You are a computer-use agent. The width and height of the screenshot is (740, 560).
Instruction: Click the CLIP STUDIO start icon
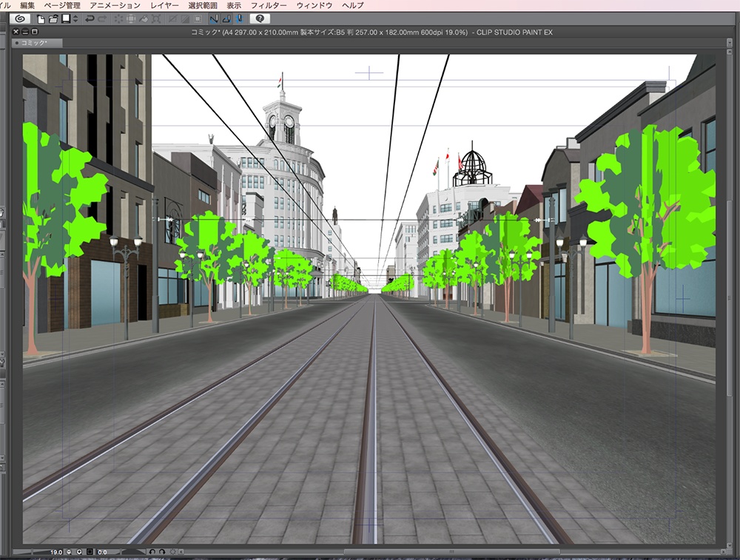(21, 18)
